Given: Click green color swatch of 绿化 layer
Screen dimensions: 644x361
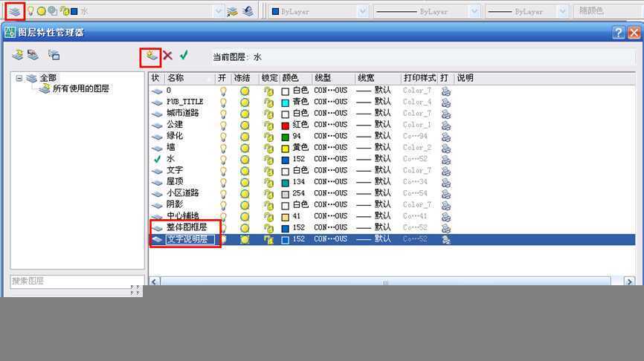Looking at the screenshot, I should tap(285, 137).
